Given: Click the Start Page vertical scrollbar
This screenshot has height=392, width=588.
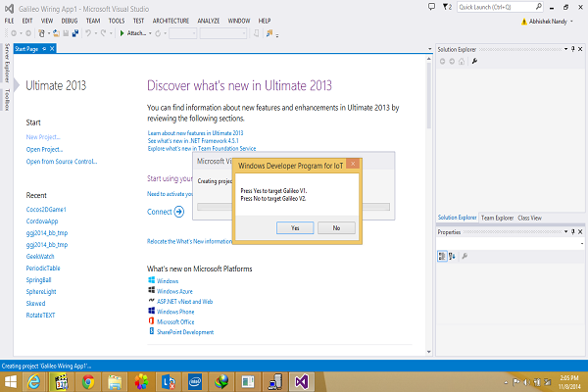Looking at the screenshot, I should tap(428, 205).
